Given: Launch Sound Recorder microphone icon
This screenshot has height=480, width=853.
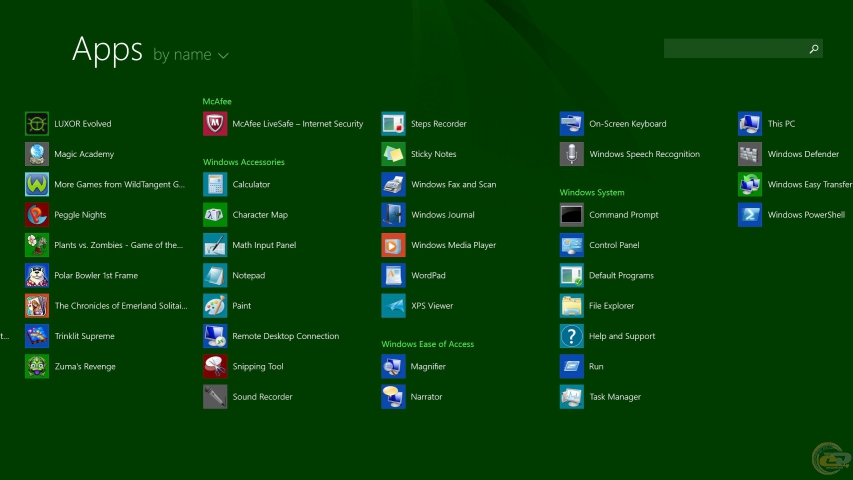Looking at the screenshot, I should point(215,397).
